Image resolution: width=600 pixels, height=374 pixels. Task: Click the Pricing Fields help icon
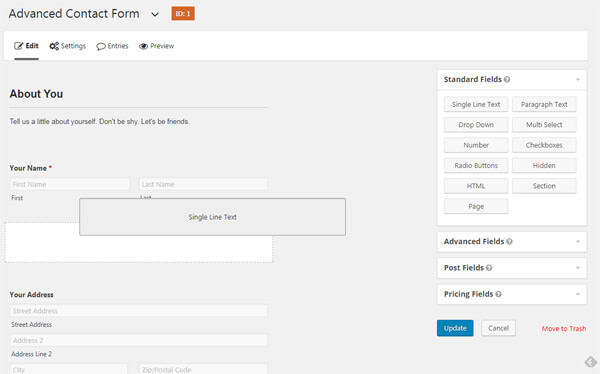click(498, 294)
